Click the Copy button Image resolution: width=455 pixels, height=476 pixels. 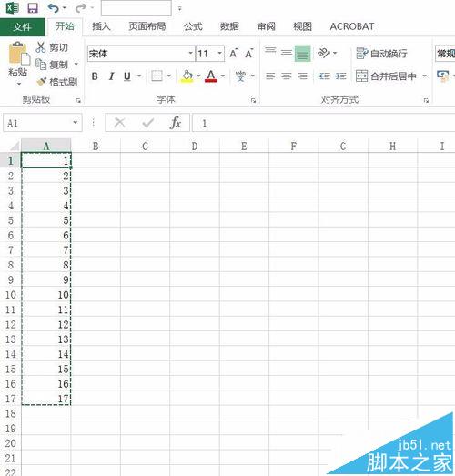click(x=52, y=65)
